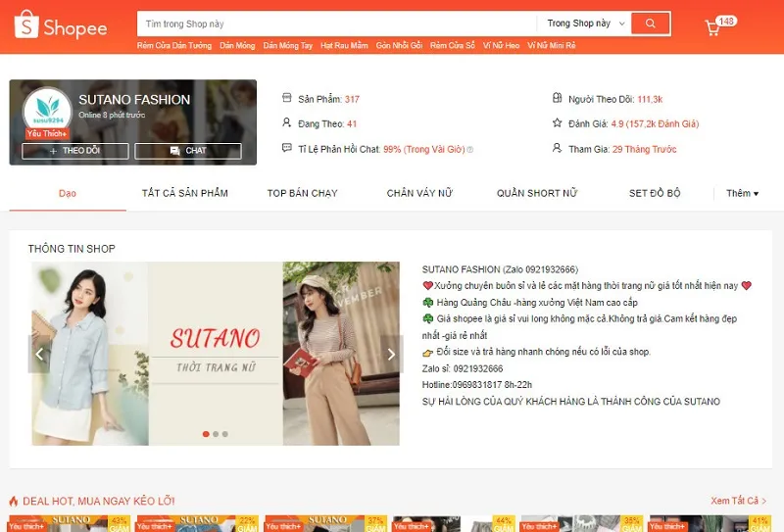Viewport: 784px width, 532px height.
Task: Click the Hotline:0969831817 8h-22h text
Action: click(x=477, y=384)
